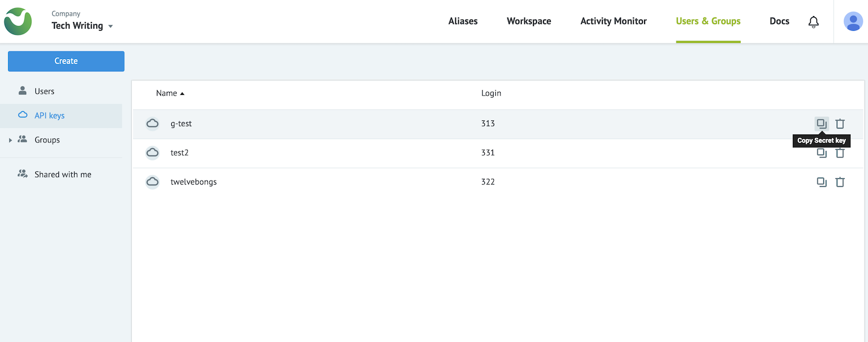
Task: Open the user profile avatar menu
Action: tap(853, 21)
